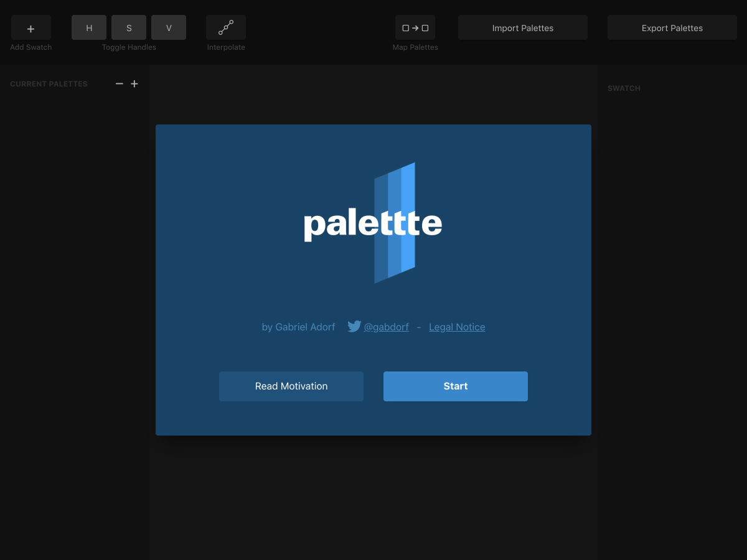Image resolution: width=747 pixels, height=560 pixels.
Task: Click the Import Palettes button
Action: pos(522,28)
